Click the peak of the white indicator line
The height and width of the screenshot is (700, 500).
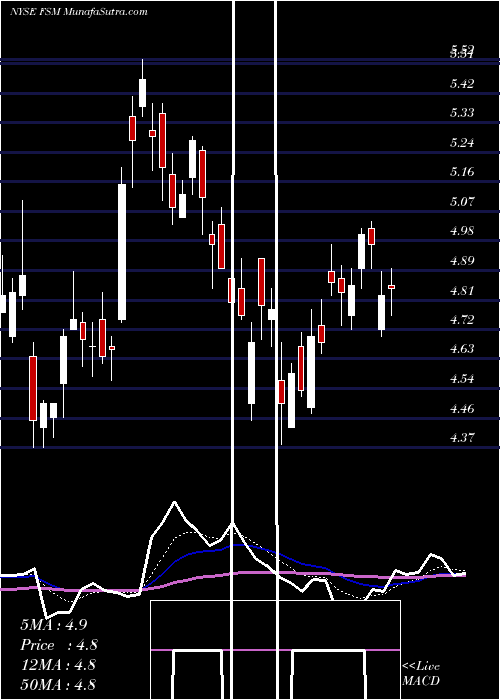[175, 503]
